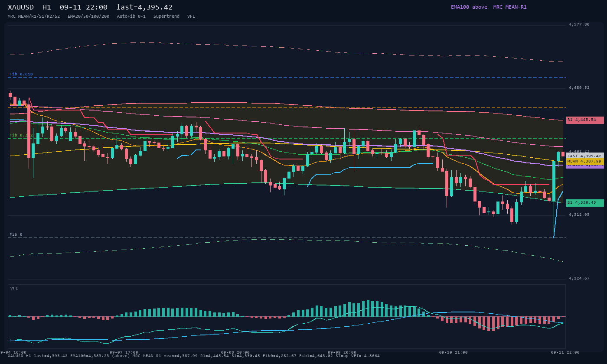
Task: Select the LAST 4,395.42 price tag
Action: pyautogui.click(x=585, y=156)
